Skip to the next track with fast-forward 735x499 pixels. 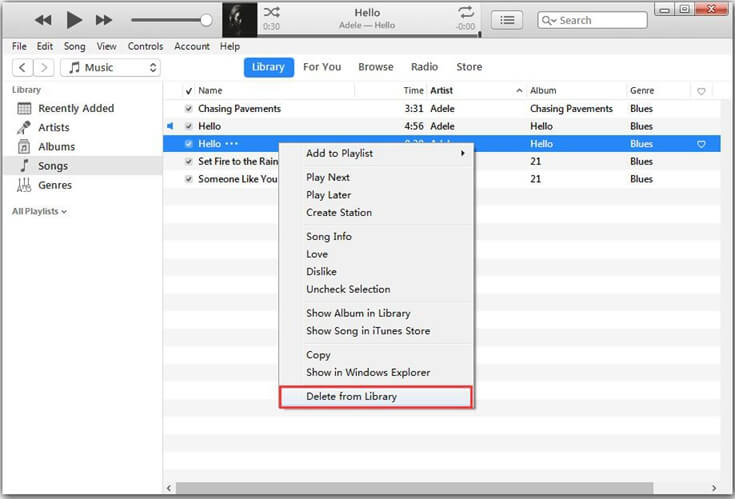click(104, 20)
